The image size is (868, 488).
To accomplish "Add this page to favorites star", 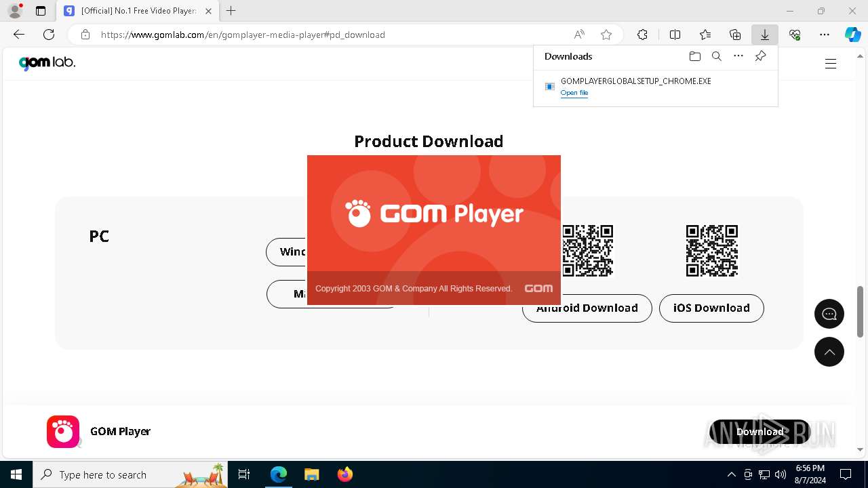I will click(606, 35).
